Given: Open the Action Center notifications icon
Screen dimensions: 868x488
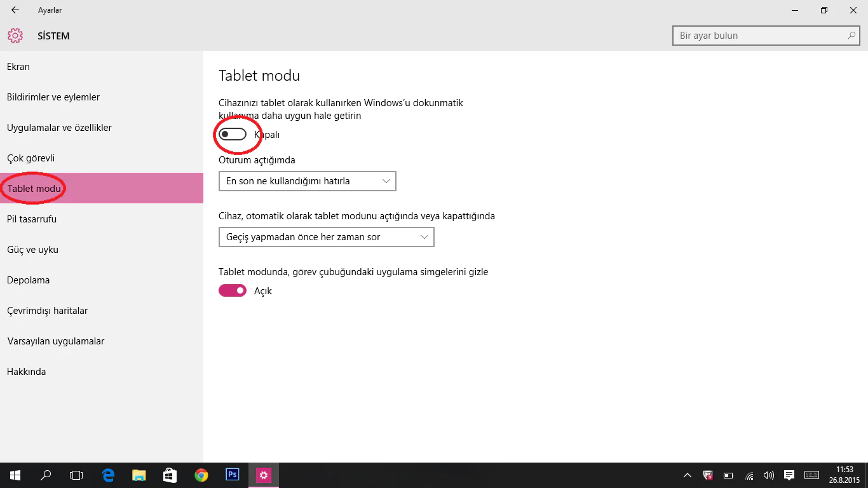Looking at the screenshot, I should point(789,475).
